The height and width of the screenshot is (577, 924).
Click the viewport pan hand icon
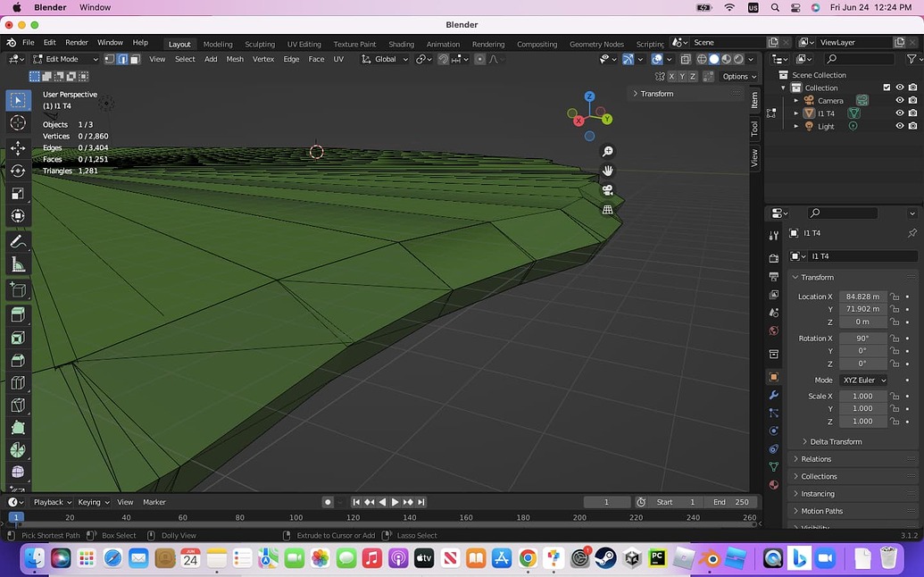pyautogui.click(x=608, y=171)
